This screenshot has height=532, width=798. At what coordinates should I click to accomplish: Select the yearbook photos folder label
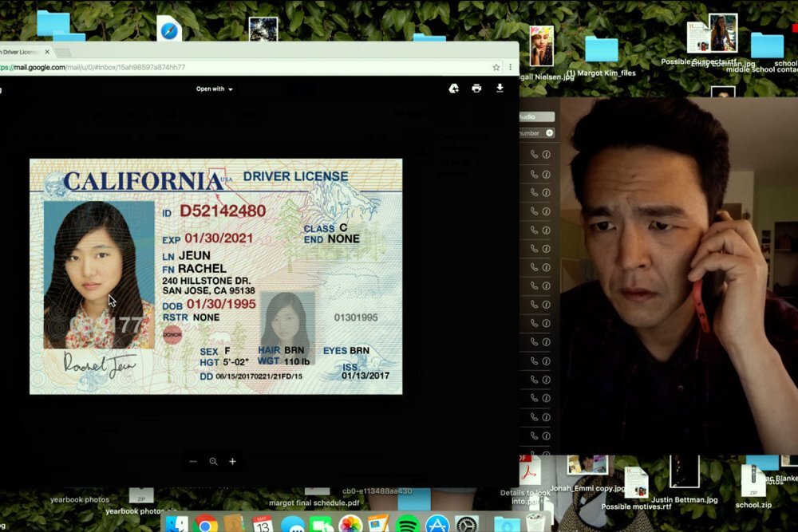tap(80, 499)
